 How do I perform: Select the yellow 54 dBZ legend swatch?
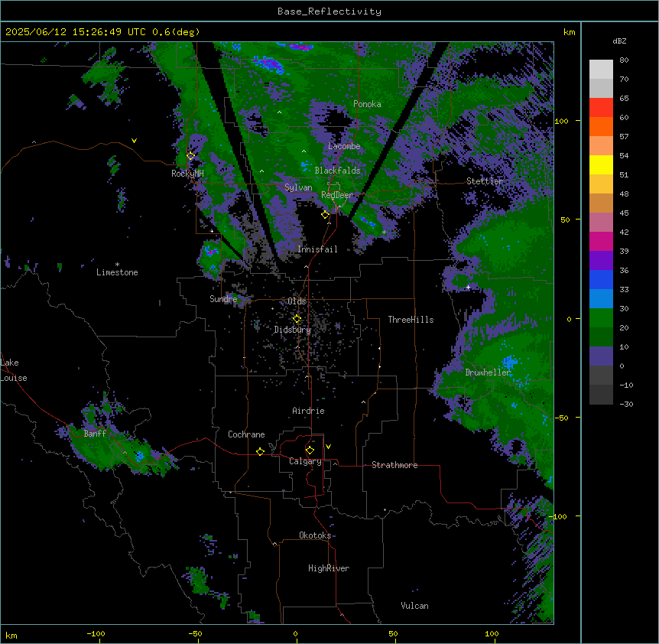click(x=601, y=164)
